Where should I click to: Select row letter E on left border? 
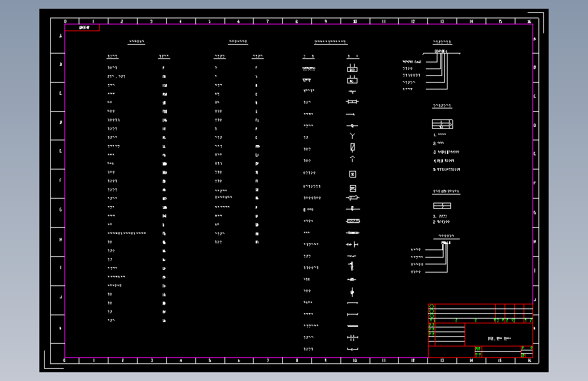61,151
